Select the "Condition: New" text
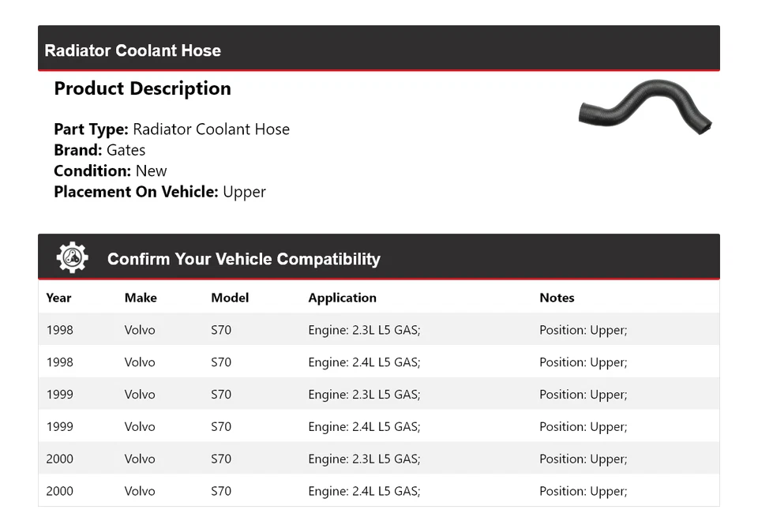This screenshot has height=532, width=758. 111,170
